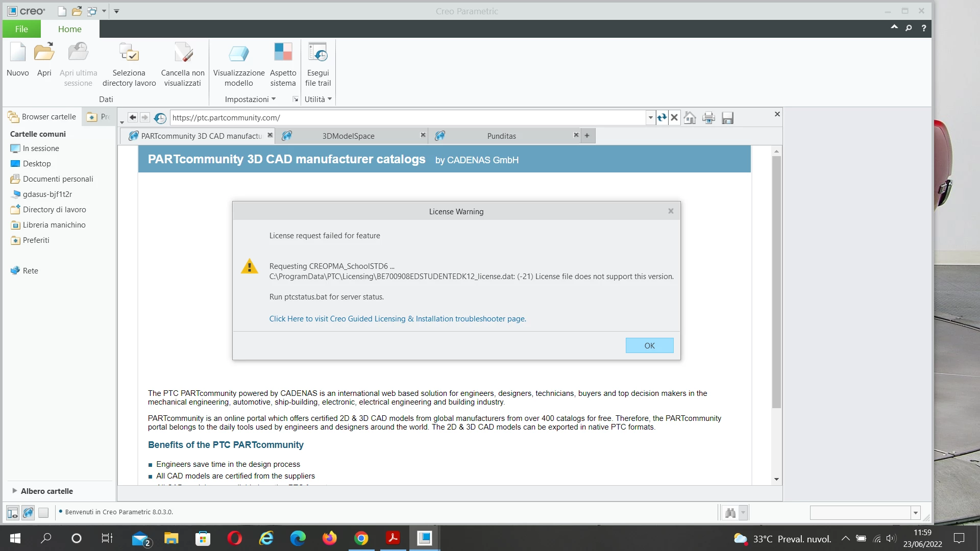Click Cancella non visualizzati icon
This screenshot has width=980, height=551.
click(183, 53)
